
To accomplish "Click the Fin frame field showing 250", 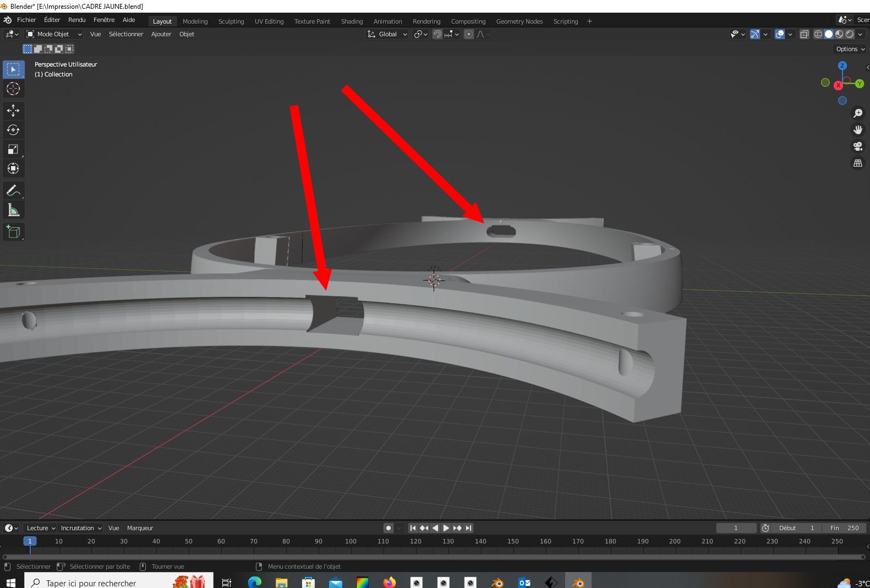I will 845,528.
